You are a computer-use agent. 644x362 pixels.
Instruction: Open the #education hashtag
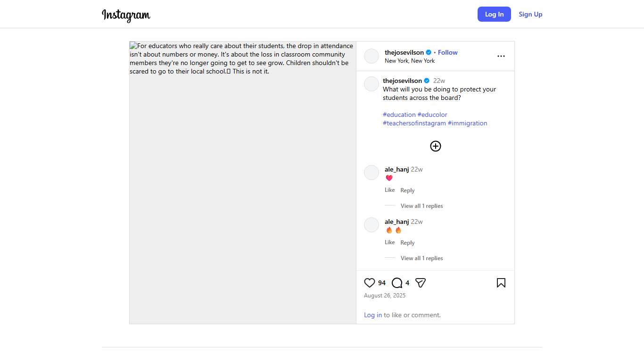(399, 115)
